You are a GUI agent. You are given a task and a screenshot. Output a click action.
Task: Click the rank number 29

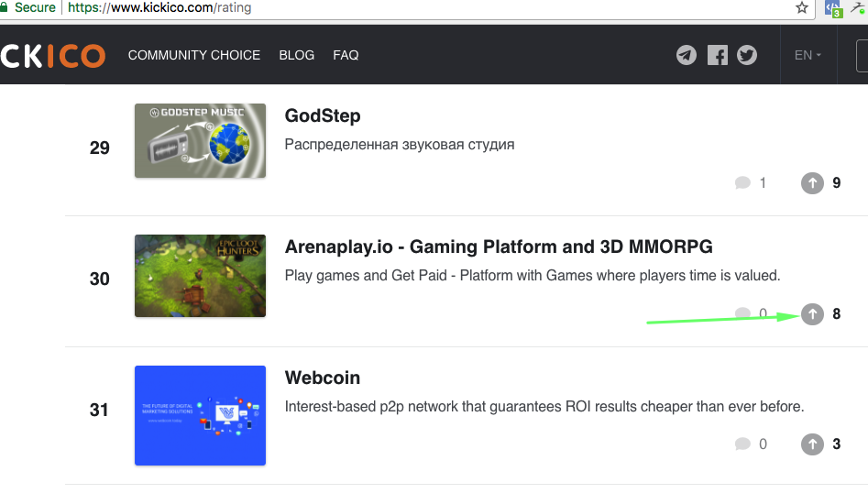click(100, 148)
